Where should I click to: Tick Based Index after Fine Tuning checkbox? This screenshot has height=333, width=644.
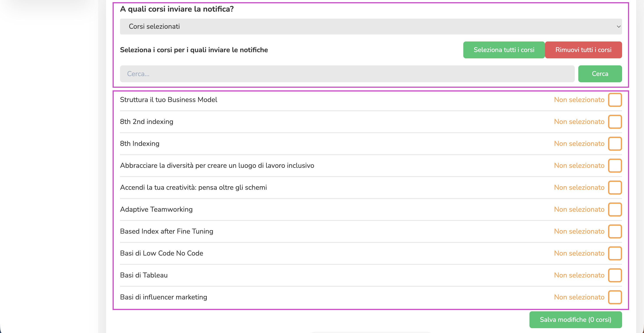[x=615, y=231]
